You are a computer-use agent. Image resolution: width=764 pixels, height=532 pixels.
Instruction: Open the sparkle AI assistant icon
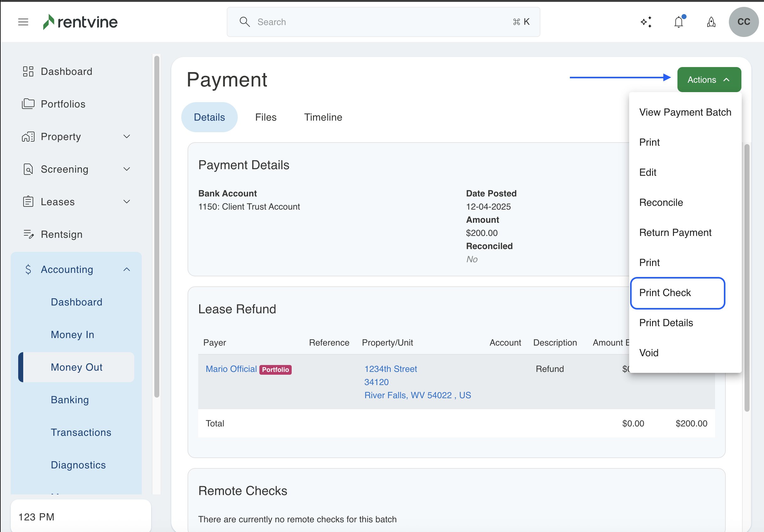[x=646, y=22]
